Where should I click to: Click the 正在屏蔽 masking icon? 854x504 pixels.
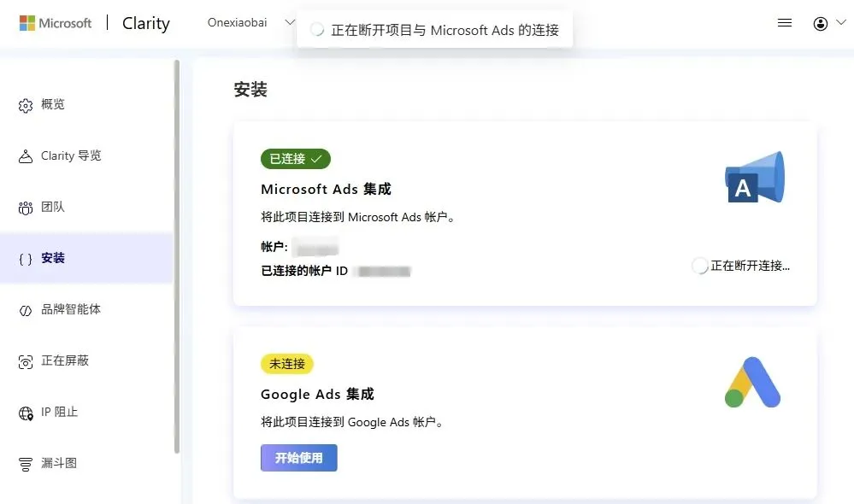(x=26, y=361)
